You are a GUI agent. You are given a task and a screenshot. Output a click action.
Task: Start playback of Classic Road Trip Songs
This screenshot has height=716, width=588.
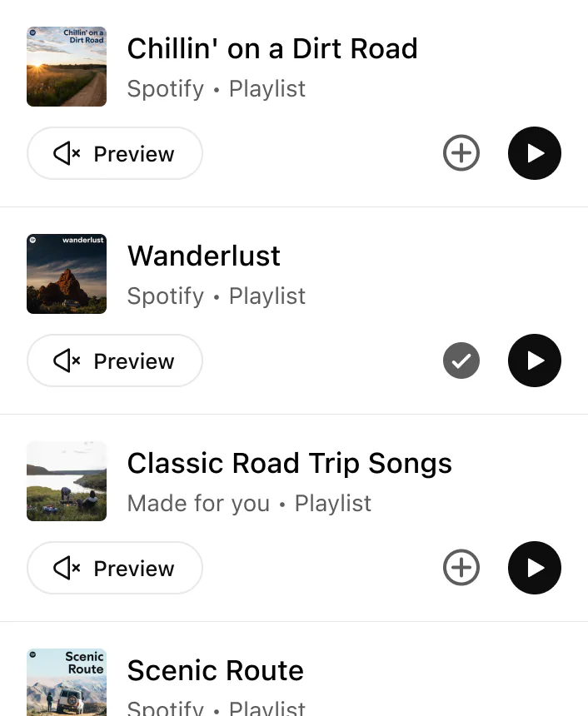pos(535,568)
